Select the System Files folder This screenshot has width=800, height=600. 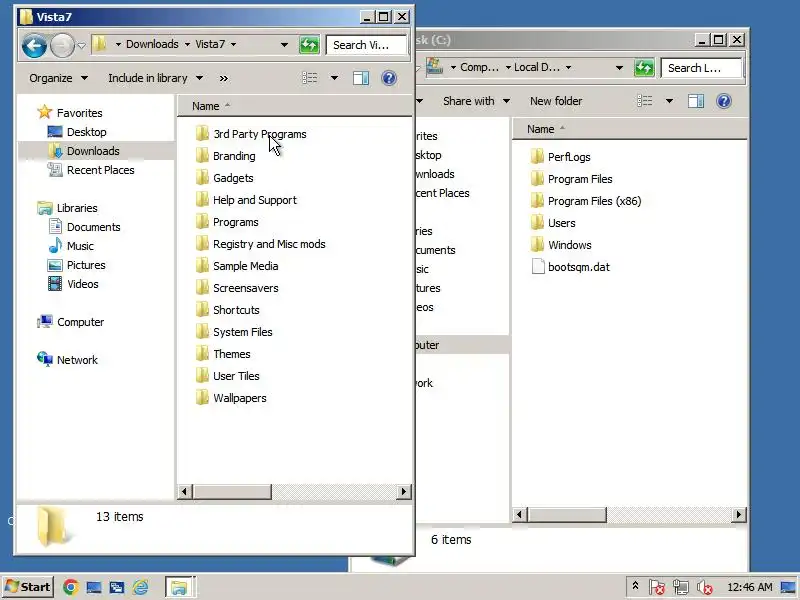[x=234, y=332]
